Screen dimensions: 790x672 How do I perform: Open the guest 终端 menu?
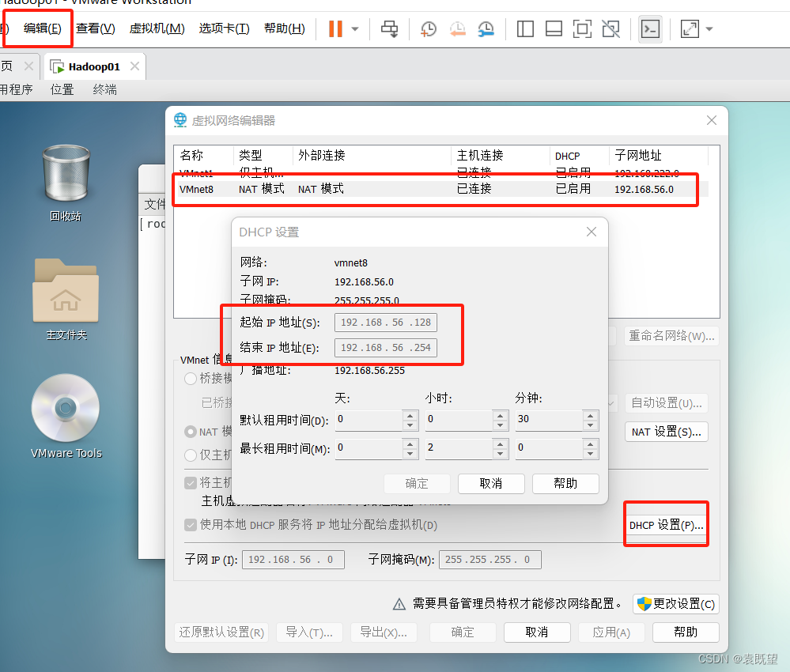point(105,89)
